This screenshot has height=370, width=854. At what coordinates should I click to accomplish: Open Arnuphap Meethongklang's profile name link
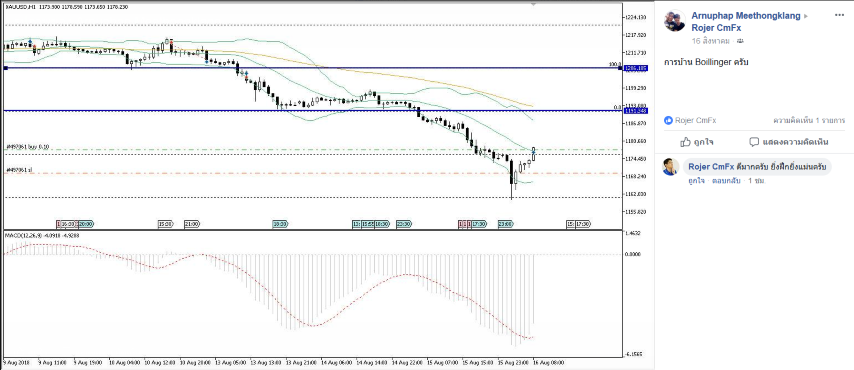pyautogui.click(x=746, y=16)
